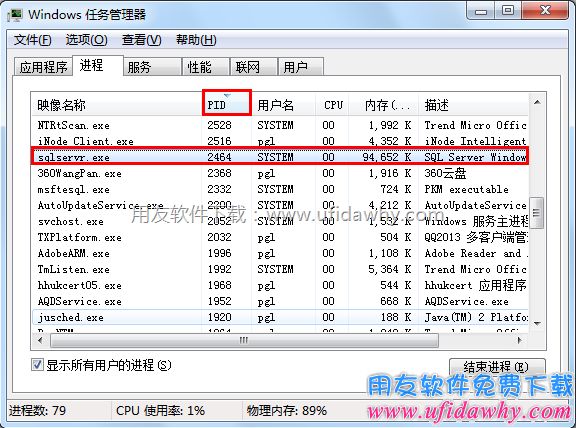Click PID value 2464
The height and width of the screenshot is (428, 576).
tap(219, 157)
